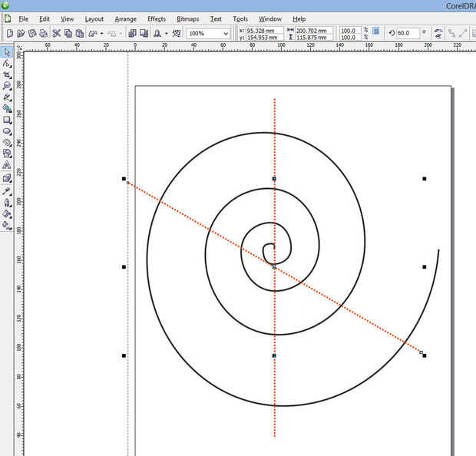
Task: Toggle horizontal mirror on the property bar
Action: [438, 31]
